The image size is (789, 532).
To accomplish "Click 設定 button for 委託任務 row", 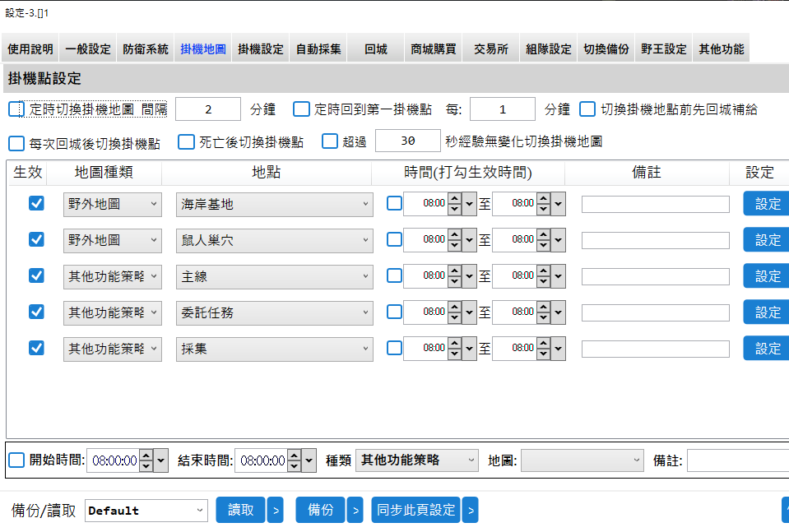I will 767,312.
